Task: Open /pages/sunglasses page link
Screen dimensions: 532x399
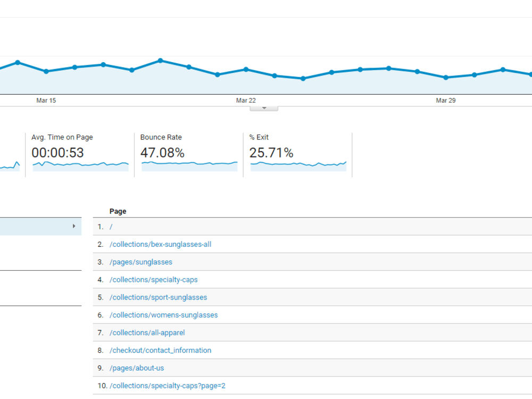Action: pyautogui.click(x=141, y=262)
